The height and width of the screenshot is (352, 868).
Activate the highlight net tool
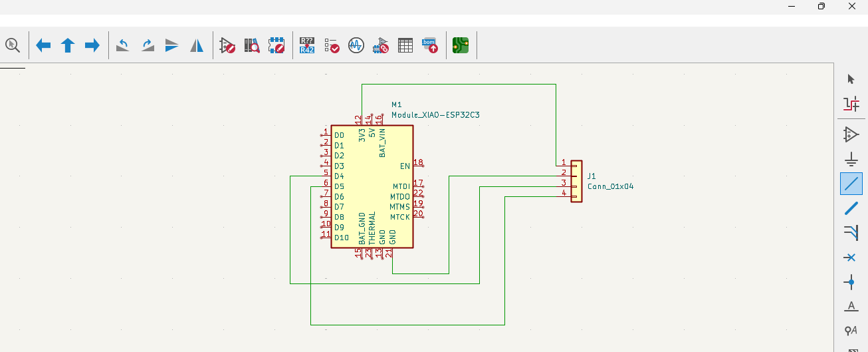(851, 104)
